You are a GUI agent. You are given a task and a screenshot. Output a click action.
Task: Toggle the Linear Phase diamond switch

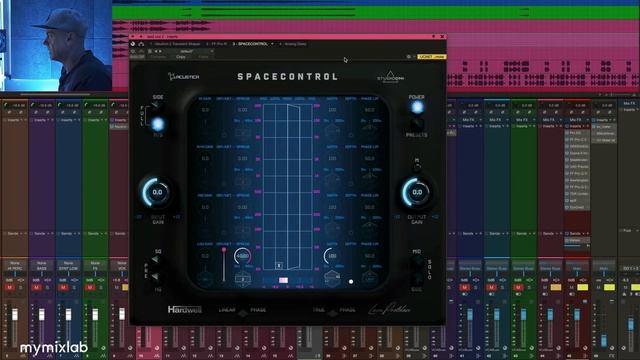(x=242, y=313)
